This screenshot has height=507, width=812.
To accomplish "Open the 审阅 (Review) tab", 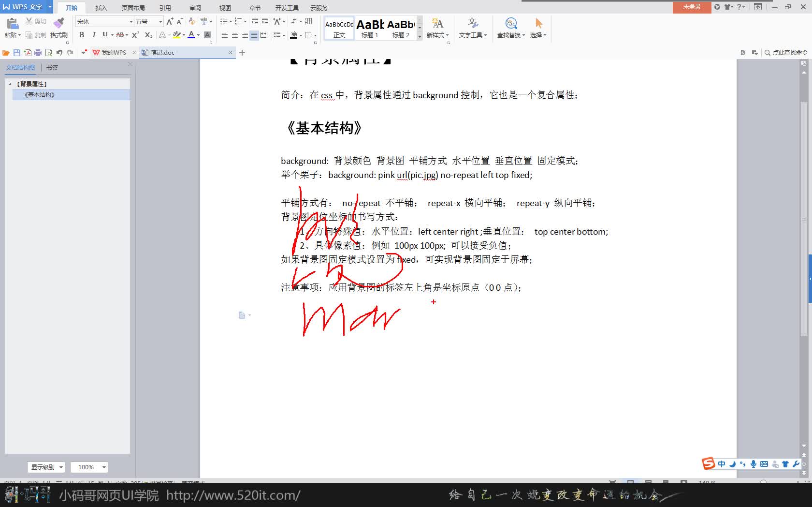I will pyautogui.click(x=195, y=8).
